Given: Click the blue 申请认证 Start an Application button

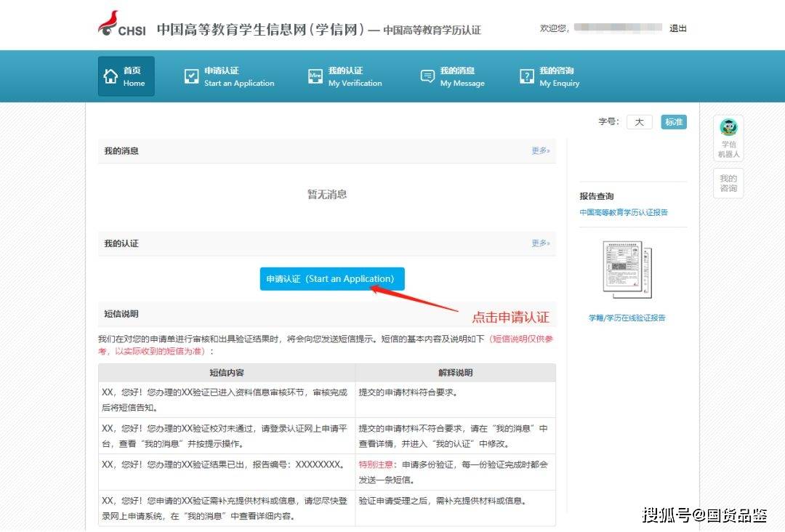Looking at the screenshot, I should click(332, 279).
